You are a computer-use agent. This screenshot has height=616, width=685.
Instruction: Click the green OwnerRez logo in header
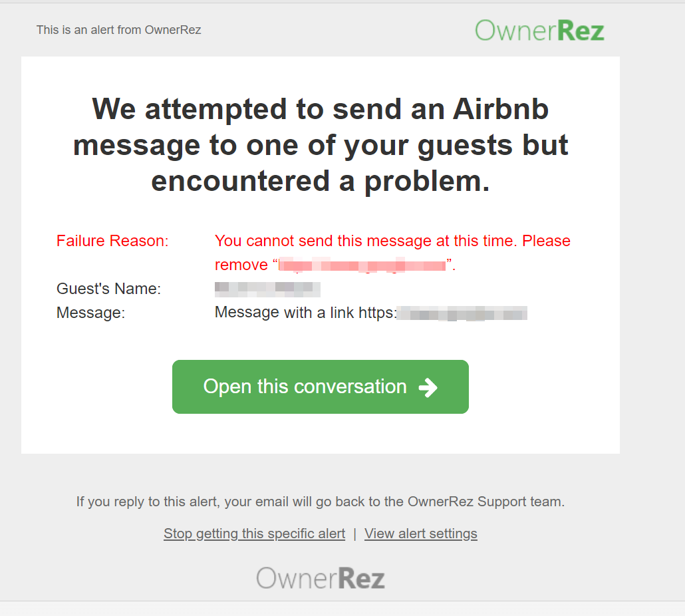pyautogui.click(x=539, y=30)
